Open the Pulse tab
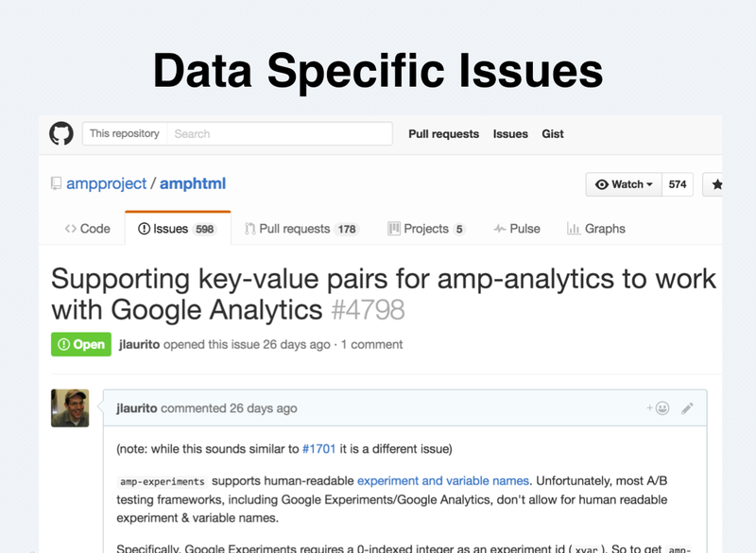This screenshot has height=553, width=756. 517,229
